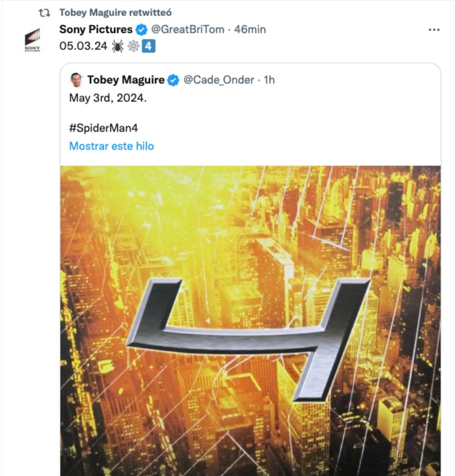455x476 pixels.
Task: Click 'Mostrar este hilo' link
Action: point(111,146)
